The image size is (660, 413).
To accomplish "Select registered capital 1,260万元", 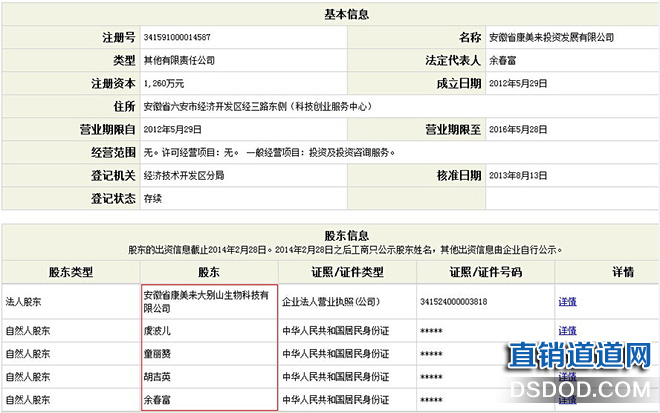I will [x=164, y=83].
